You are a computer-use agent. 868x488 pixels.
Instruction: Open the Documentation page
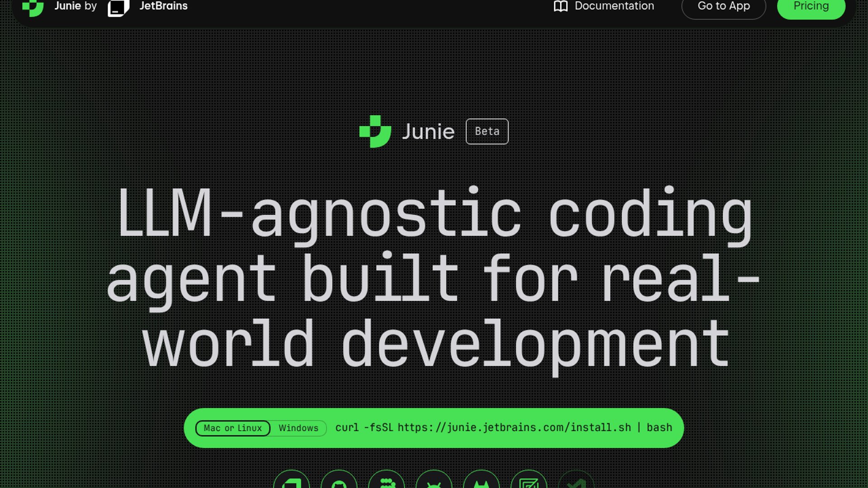(614, 6)
